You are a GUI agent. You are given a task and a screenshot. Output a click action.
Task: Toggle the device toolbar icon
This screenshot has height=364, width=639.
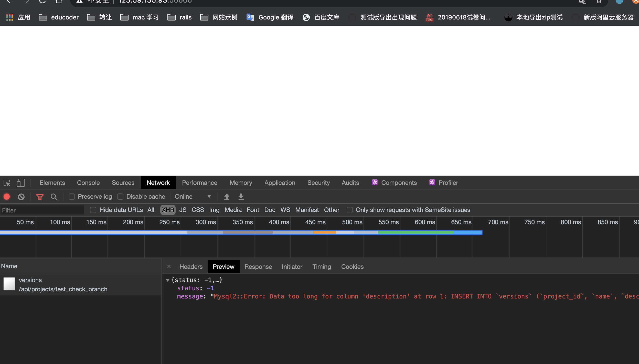click(21, 183)
